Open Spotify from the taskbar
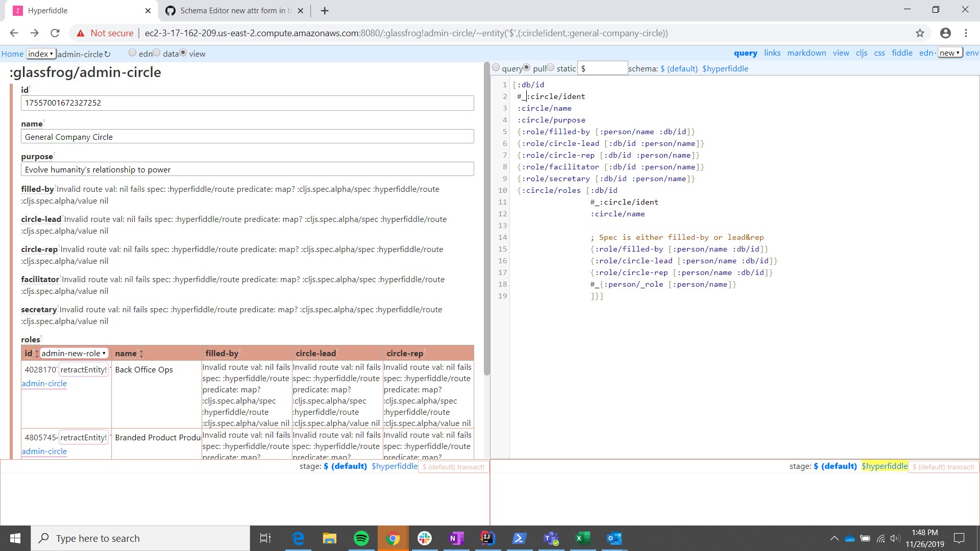This screenshot has width=980, height=551. click(x=361, y=538)
